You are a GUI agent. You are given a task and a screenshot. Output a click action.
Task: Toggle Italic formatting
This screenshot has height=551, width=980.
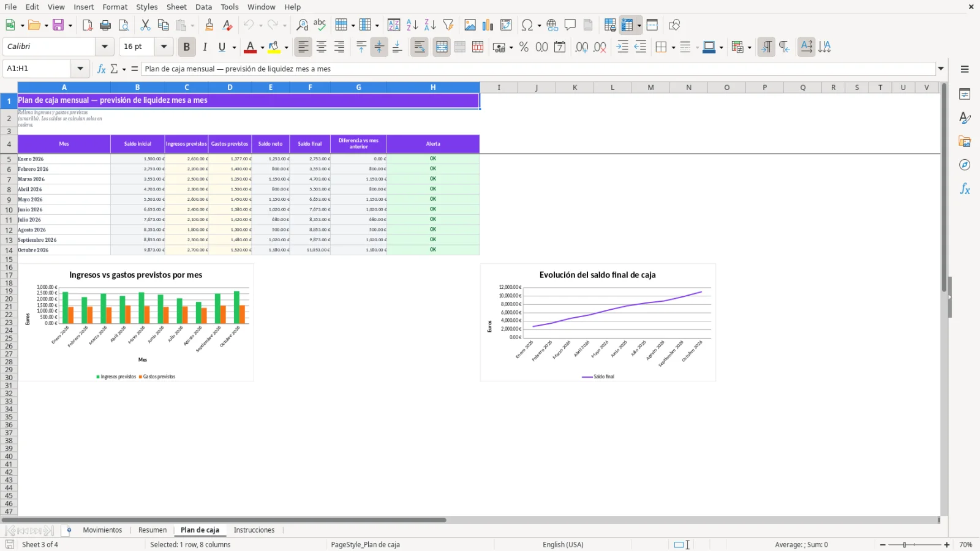click(x=205, y=47)
